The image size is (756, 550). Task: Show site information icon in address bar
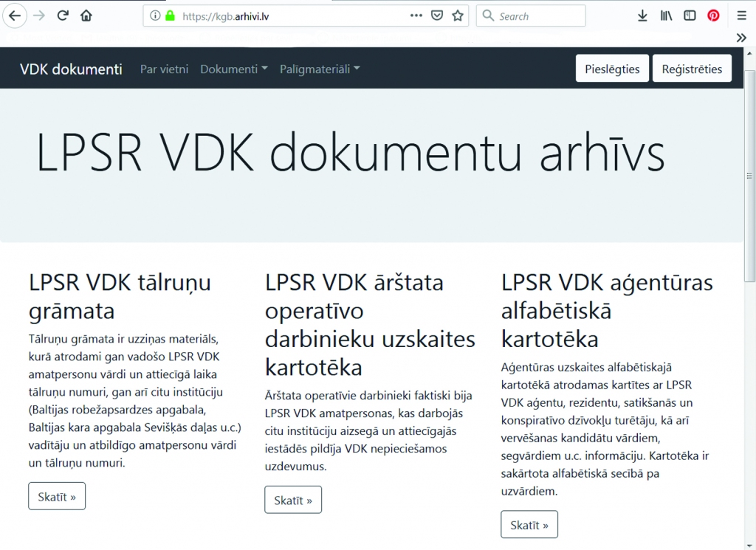click(155, 16)
